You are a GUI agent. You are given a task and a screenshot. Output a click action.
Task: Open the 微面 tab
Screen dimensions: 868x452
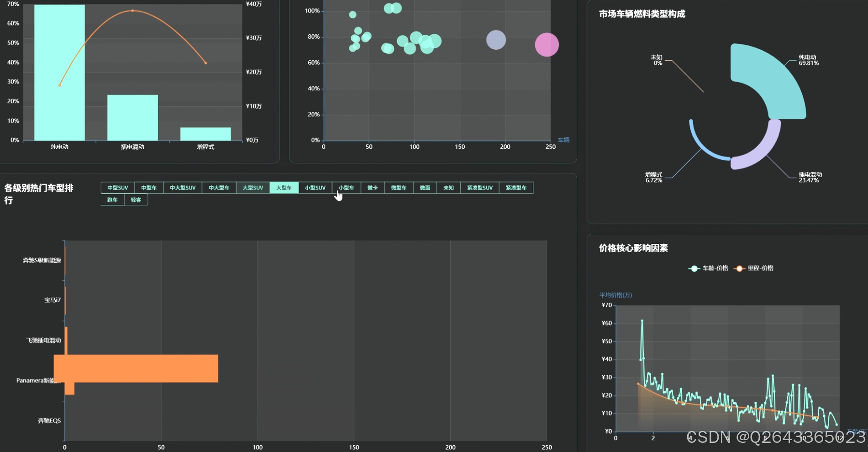click(425, 188)
